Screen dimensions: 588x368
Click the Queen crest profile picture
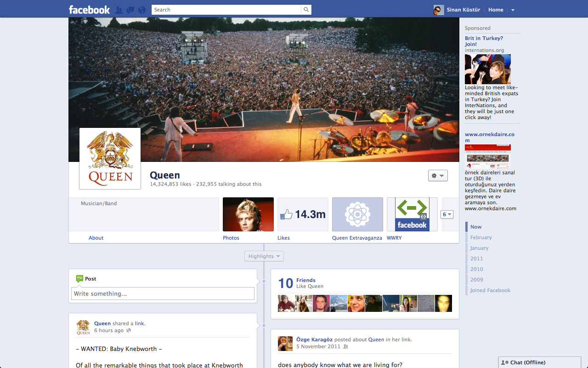pos(110,159)
